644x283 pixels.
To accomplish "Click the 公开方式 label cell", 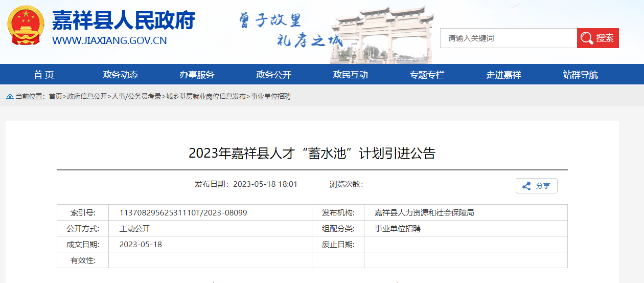I will click(x=83, y=228).
